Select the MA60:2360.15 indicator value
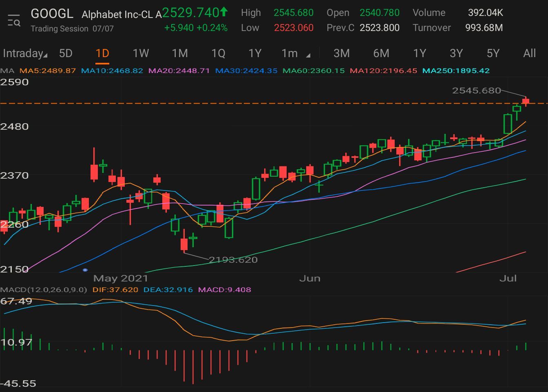 tap(314, 71)
